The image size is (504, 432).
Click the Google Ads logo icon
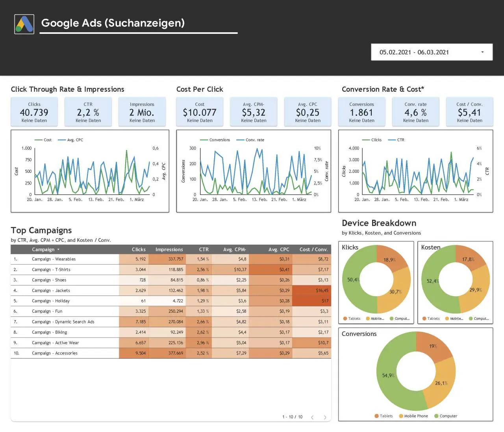pyautogui.click(x=24, y=24)
